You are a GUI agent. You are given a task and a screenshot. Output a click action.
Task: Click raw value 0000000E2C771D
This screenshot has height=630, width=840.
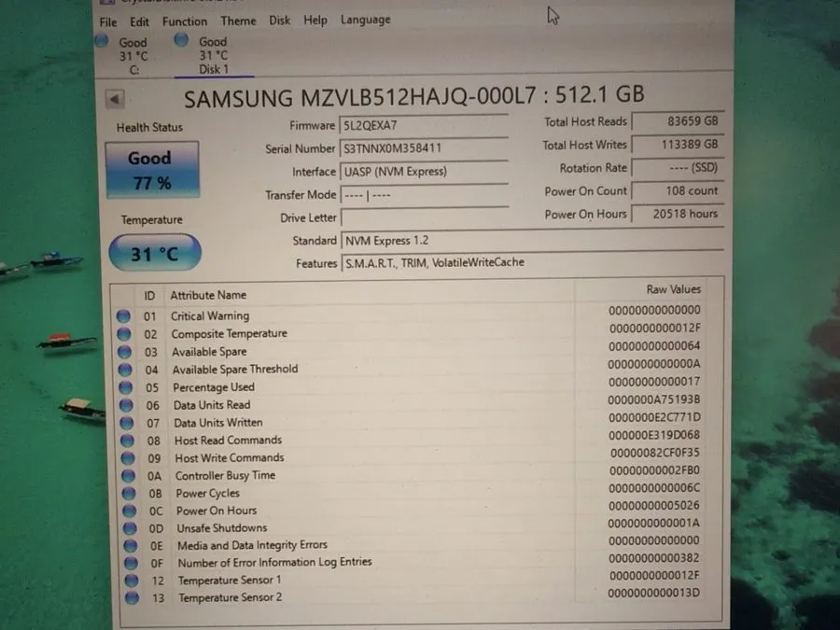pyautogui.click(x=654, y=417)
